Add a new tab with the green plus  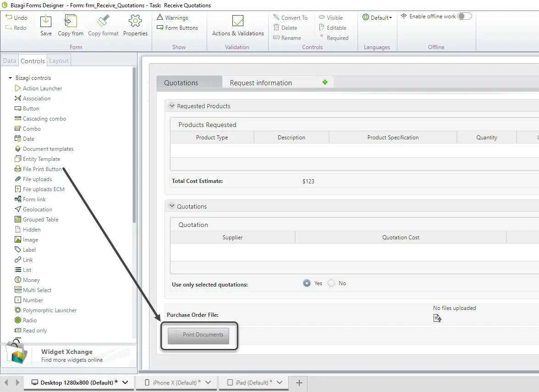click(x=325, y=82)
